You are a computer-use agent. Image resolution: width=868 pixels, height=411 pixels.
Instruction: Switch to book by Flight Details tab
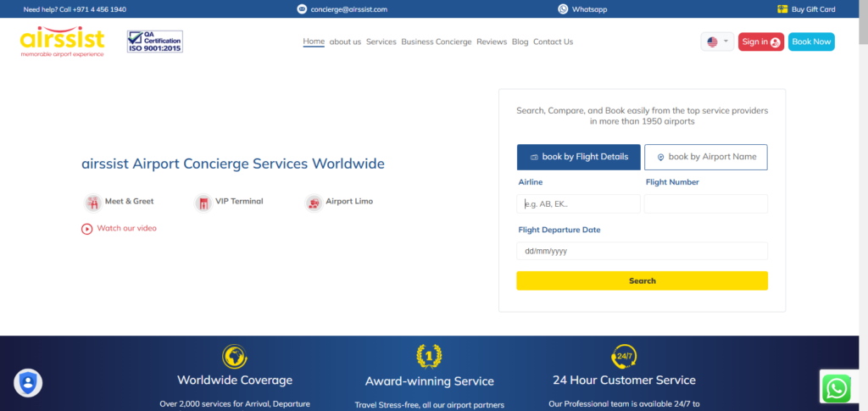578,157
